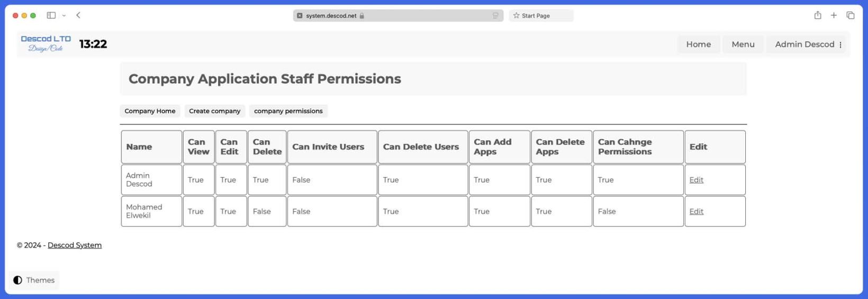The width and height of the screenshot is (868, 299).
Task: Click the Themes toggle button
Action: coord(34,280)
